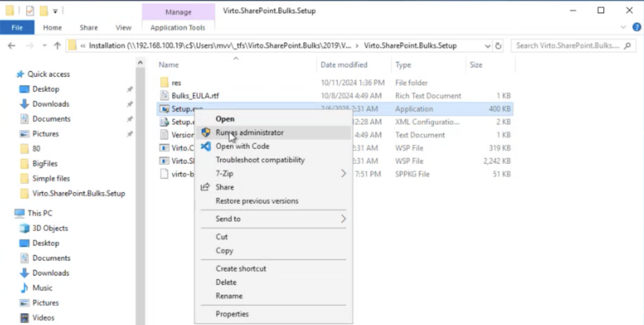
Task: Select the Bulks_EULA.rtf file icon
Action: (x=164, y=96)
